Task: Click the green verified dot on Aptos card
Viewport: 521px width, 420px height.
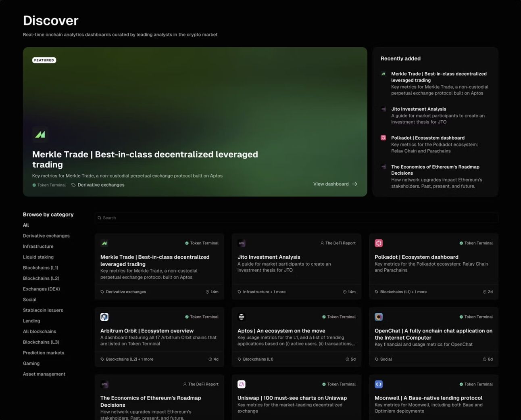Action: (324, 317)
